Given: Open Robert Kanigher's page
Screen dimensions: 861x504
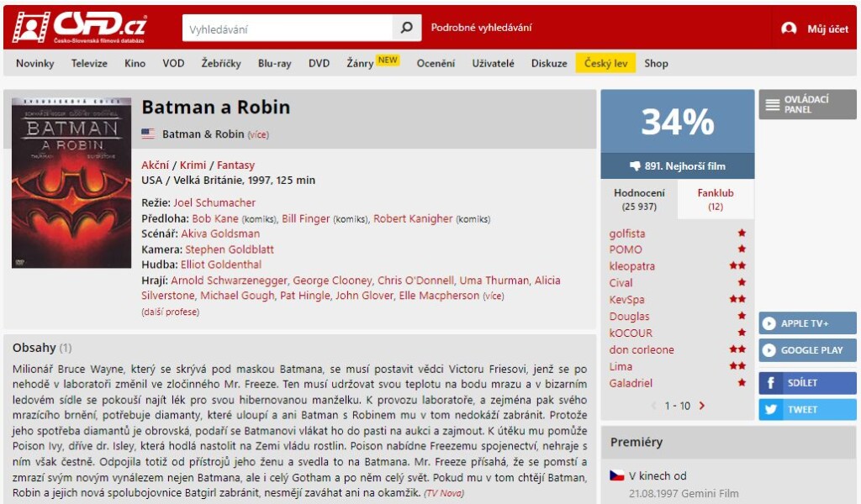Looking at the screenshot, I should 413,219.
